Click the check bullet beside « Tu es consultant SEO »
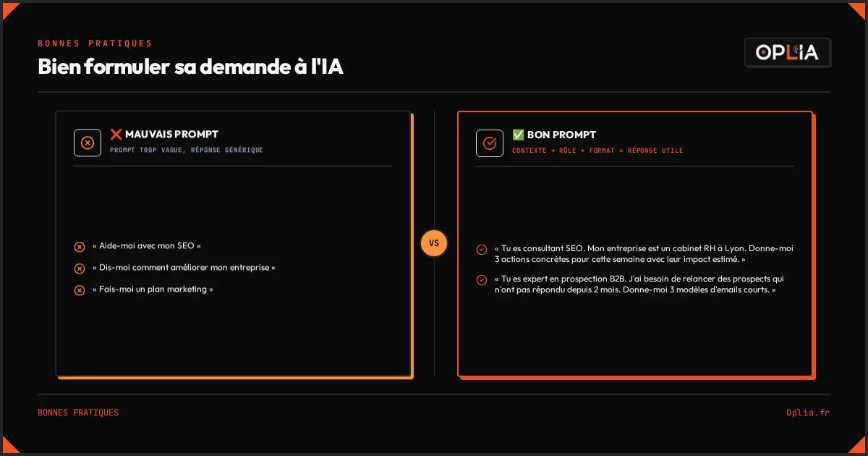Viewport: 868px width, 456px height. click(482, 250)
